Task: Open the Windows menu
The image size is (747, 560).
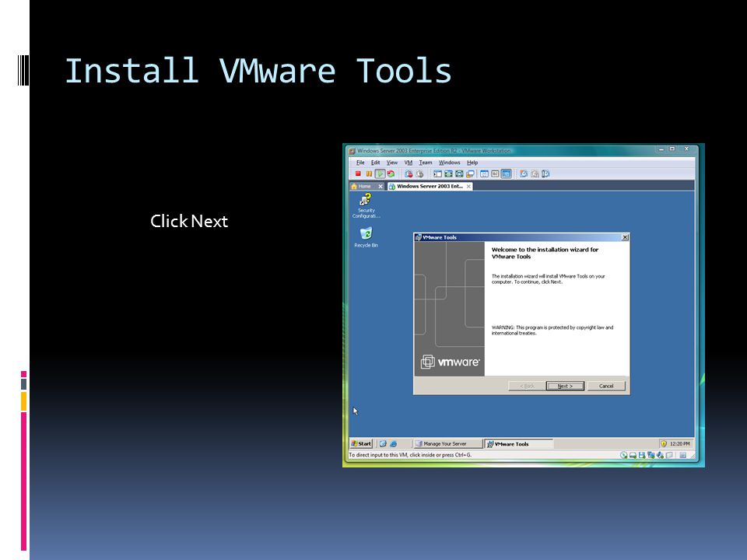Action: (x=449, y=163)
